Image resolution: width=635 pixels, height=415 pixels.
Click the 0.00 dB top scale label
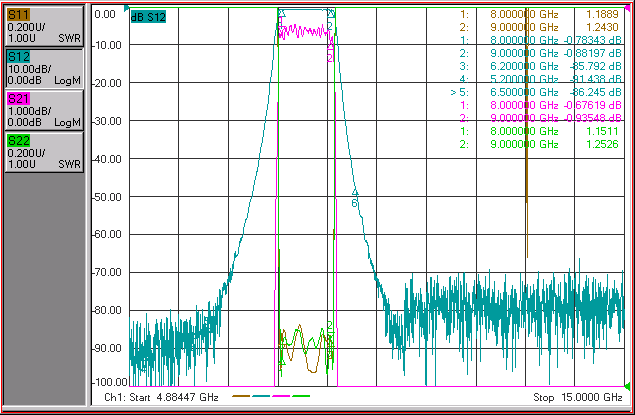click(x=105, y=14)
